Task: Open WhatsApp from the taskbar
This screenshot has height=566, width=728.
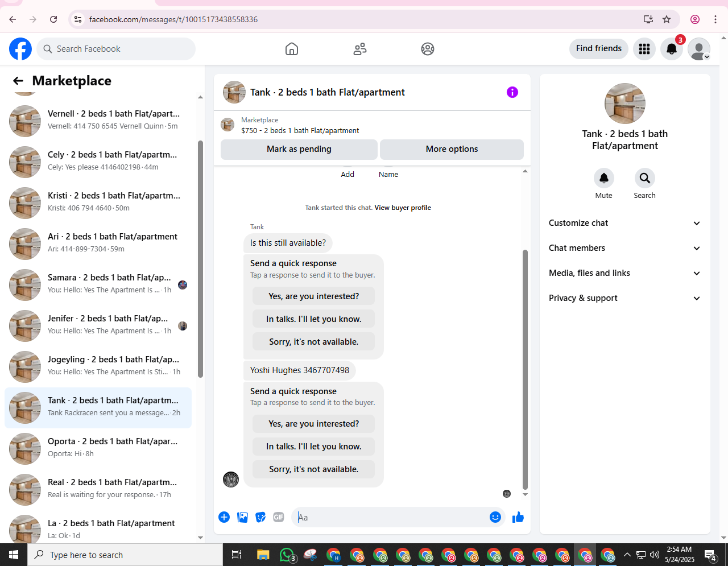Action: point(287,555)
